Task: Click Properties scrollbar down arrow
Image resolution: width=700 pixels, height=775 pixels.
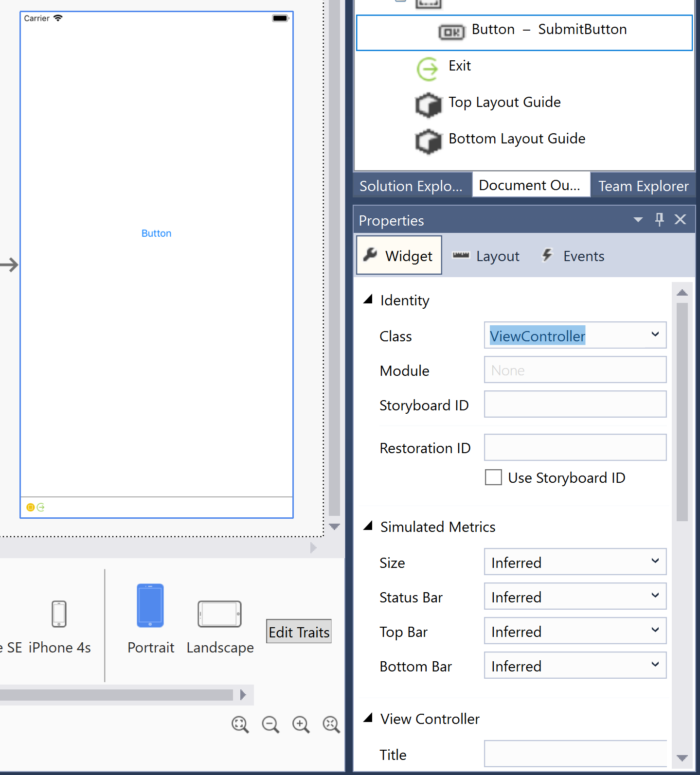Action: 682,758
